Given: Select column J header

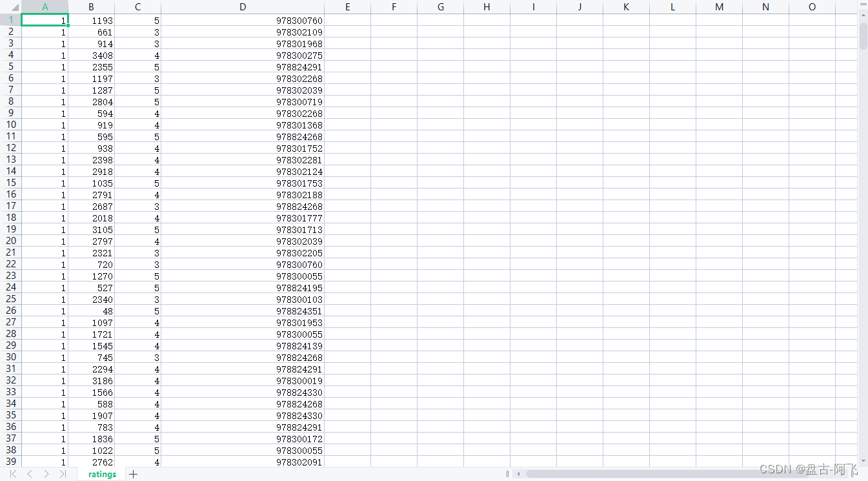Looking at the screenshot, I should pyautogui.click(x=580, y=7).
